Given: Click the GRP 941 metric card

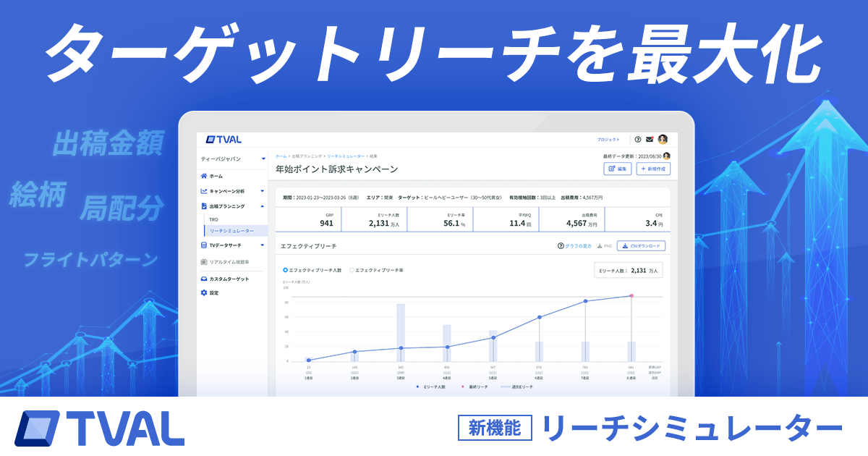Looking at the screenshot, I should tap(307, 220).
